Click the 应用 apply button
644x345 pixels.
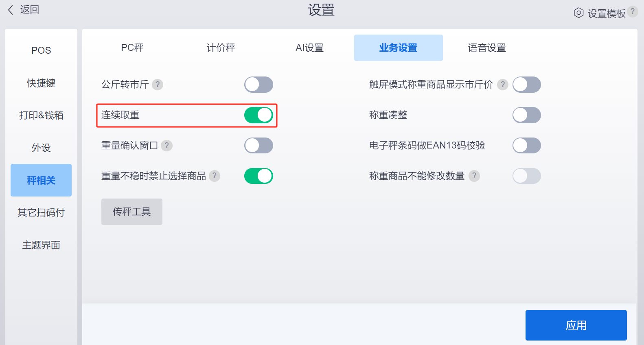(x=576, y=325)
